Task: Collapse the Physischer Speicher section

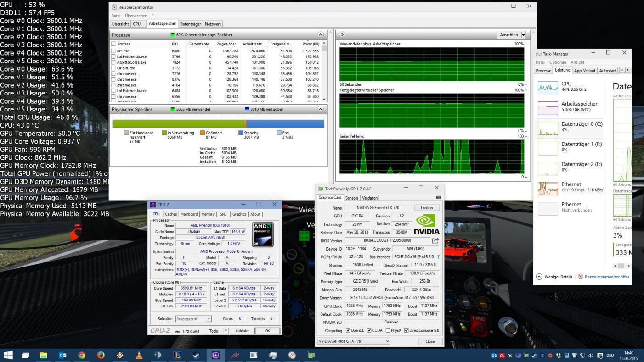Action: click(320, 110)
